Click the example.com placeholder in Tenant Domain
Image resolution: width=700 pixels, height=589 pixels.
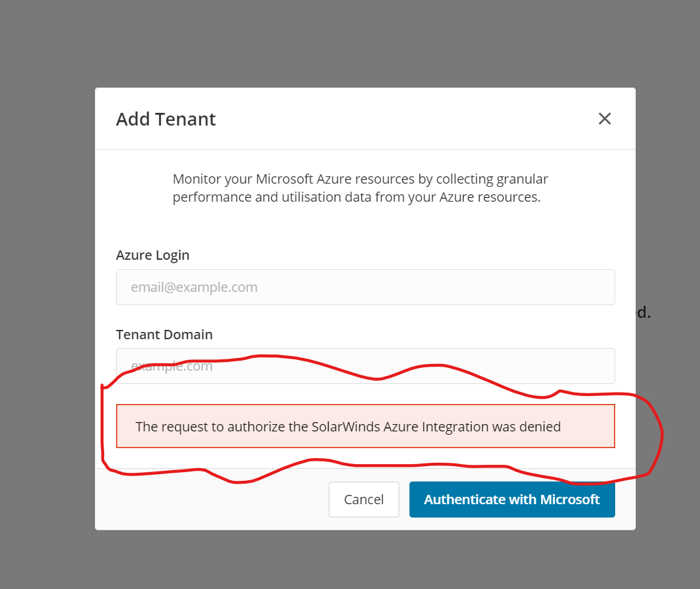point(172,366)
